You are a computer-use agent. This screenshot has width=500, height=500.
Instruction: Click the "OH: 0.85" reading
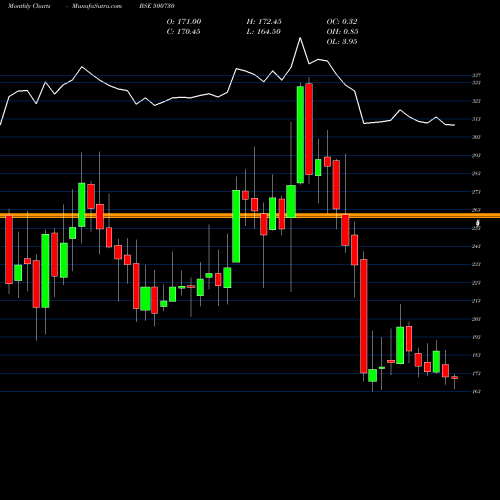[x=342, y=31]
